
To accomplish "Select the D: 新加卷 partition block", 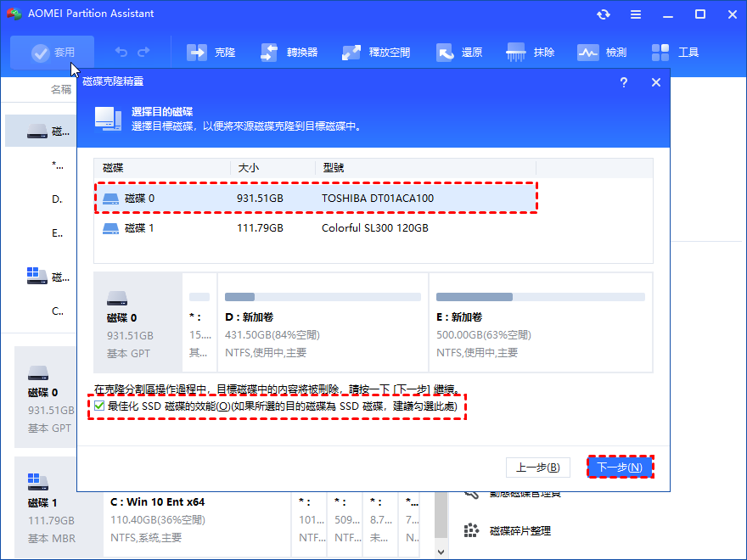I will 323,322.
